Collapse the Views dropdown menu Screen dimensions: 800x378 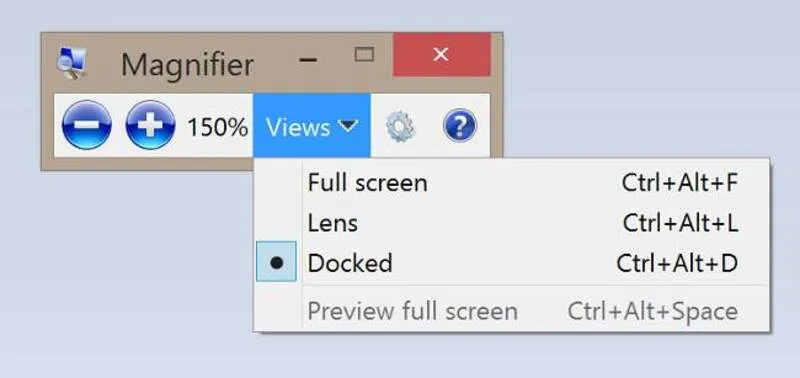pyautogui.click(x=312, y=125)
